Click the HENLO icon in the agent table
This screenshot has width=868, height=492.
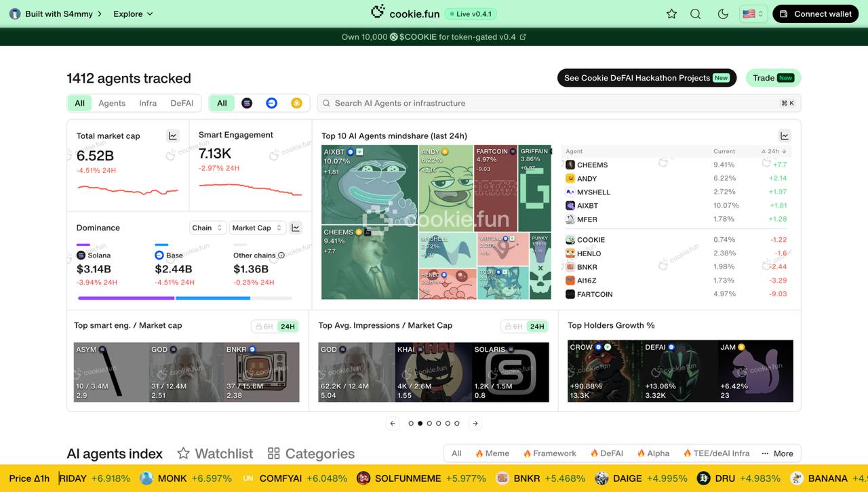(x=570, y=253)
